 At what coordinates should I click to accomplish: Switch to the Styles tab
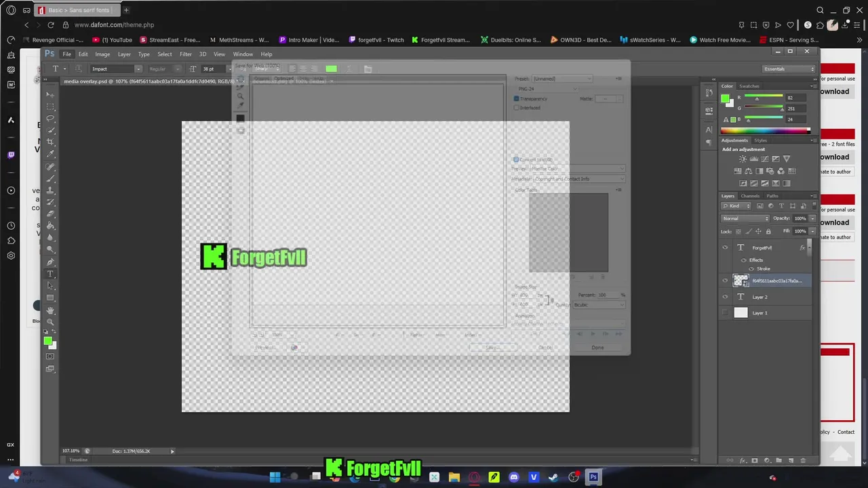click(x=761, y=140)
